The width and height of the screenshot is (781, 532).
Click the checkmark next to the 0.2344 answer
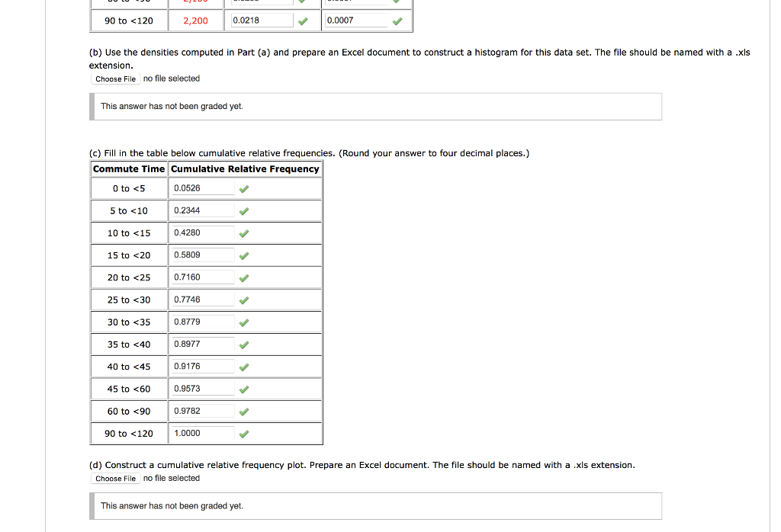(x=243, y=210)
